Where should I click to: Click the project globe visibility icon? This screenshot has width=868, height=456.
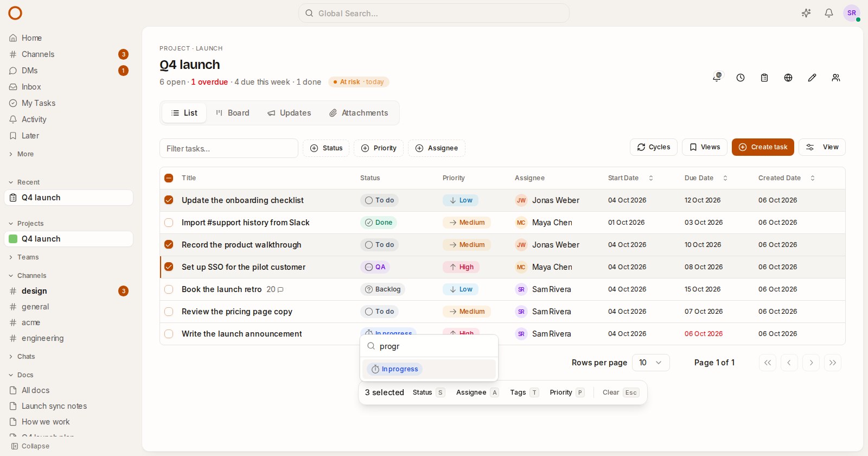(788, 78)
